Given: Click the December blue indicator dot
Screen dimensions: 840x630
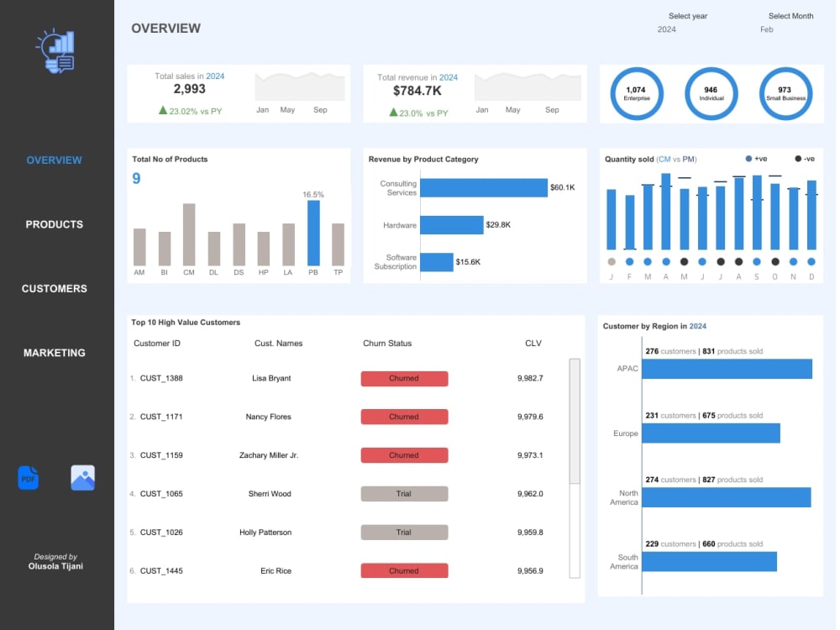Looking at the screenshot, I should point(811,262).
